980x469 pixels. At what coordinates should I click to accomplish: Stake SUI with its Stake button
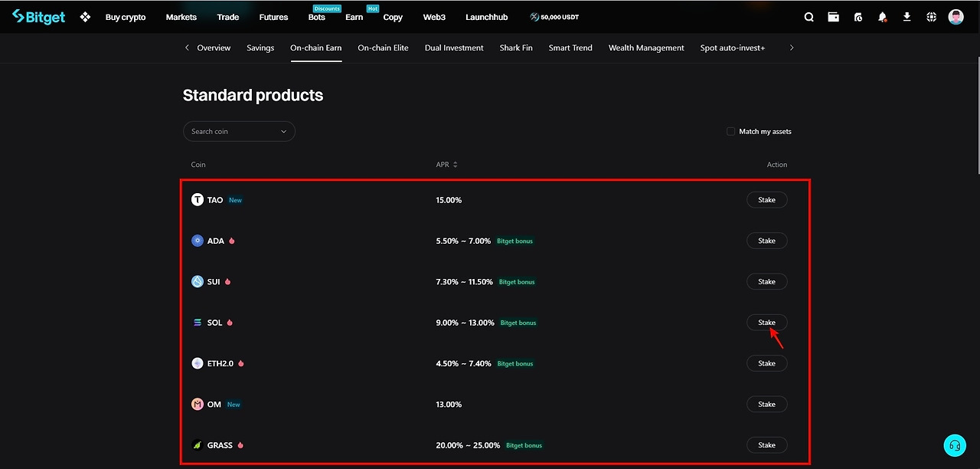click(767, 281)
